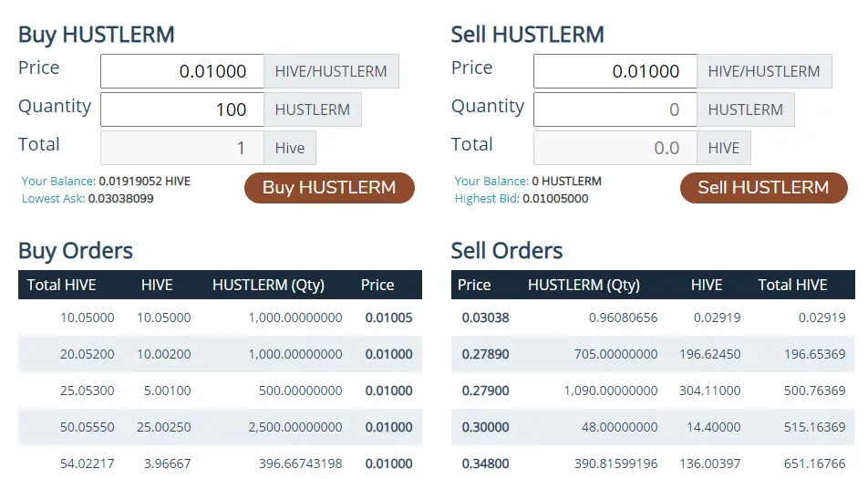Focus the Buy Price input field
This screenshot has height=479, width=868.
click(182, 71)
